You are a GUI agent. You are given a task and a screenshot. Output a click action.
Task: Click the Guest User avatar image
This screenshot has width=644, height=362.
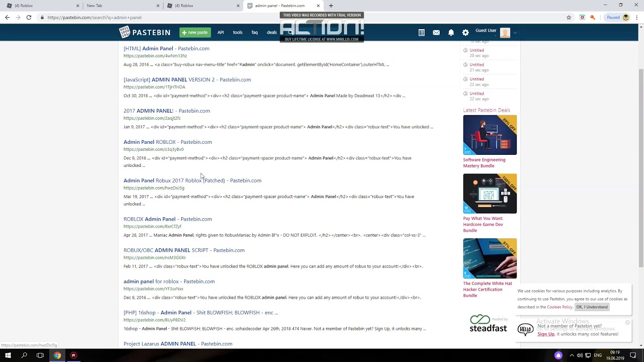pyautogui.click(x=505, y=33)
